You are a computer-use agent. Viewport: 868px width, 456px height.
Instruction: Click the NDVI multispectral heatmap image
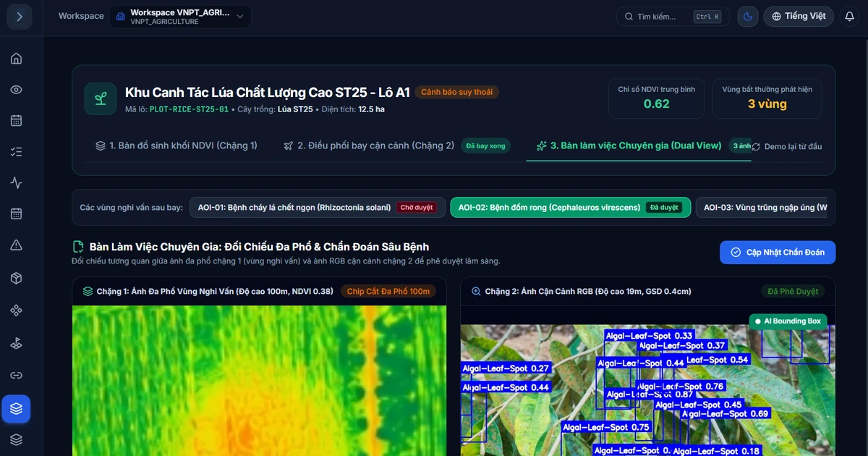click(x=259, y=381)
